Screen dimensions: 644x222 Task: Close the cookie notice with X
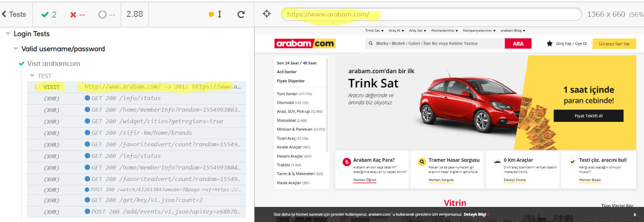pyautogui.click(x=635, y=215)
